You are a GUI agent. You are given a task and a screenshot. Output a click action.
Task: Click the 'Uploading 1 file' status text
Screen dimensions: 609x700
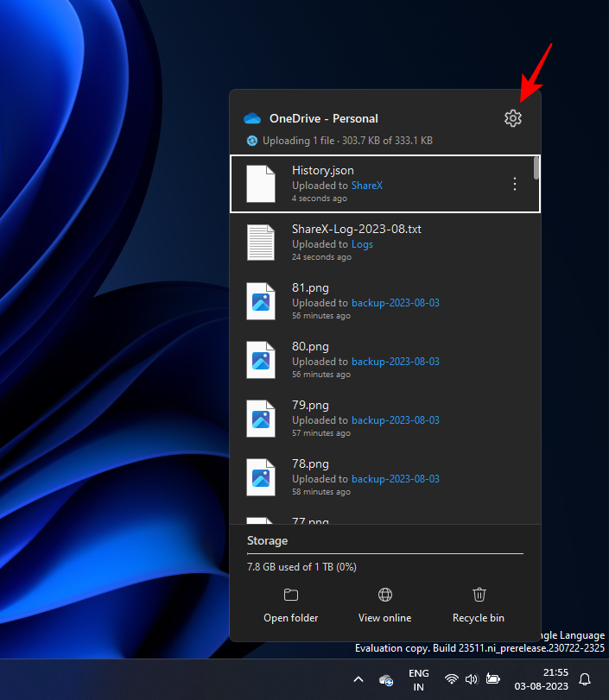pos(299,141)
